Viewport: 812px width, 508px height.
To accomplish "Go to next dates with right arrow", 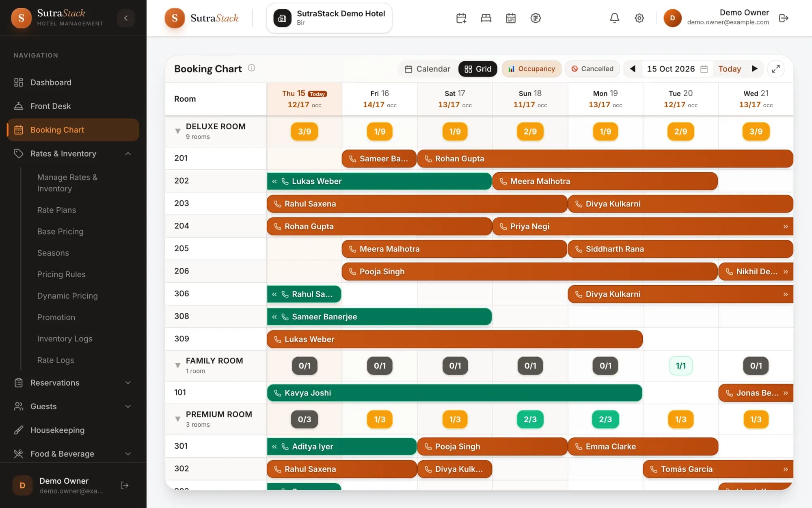I will point(754,69).
